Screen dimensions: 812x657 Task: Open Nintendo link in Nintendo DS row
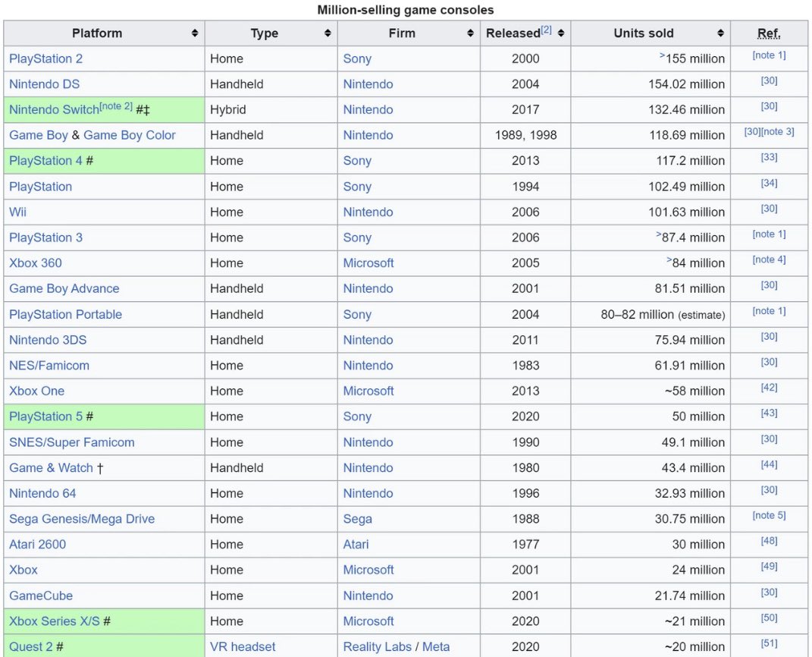368,84
